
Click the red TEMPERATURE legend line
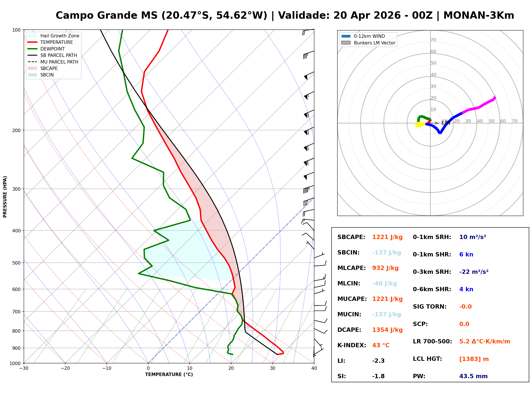click(x=32, y=42)
